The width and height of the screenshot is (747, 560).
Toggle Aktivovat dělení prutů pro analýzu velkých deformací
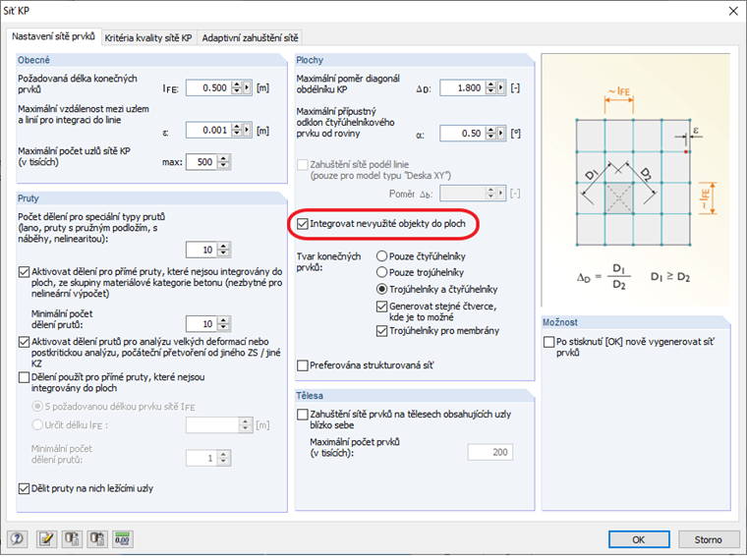pos(24,342)
